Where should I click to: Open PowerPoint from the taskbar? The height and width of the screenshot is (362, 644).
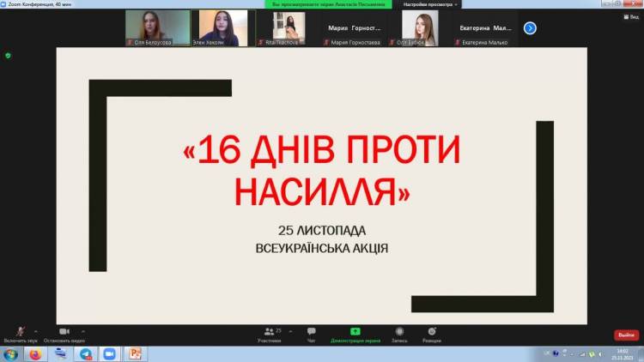(134, 353)
